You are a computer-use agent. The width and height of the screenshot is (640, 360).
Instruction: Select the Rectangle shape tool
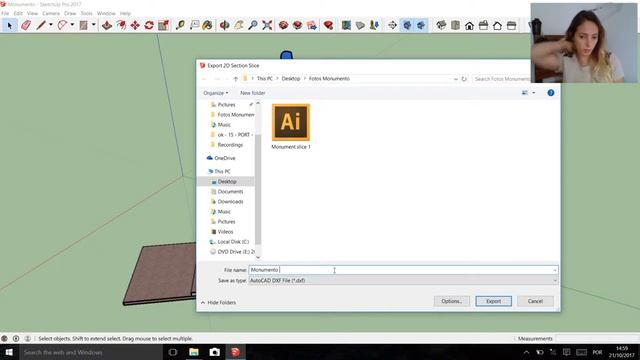coord(83,26)
